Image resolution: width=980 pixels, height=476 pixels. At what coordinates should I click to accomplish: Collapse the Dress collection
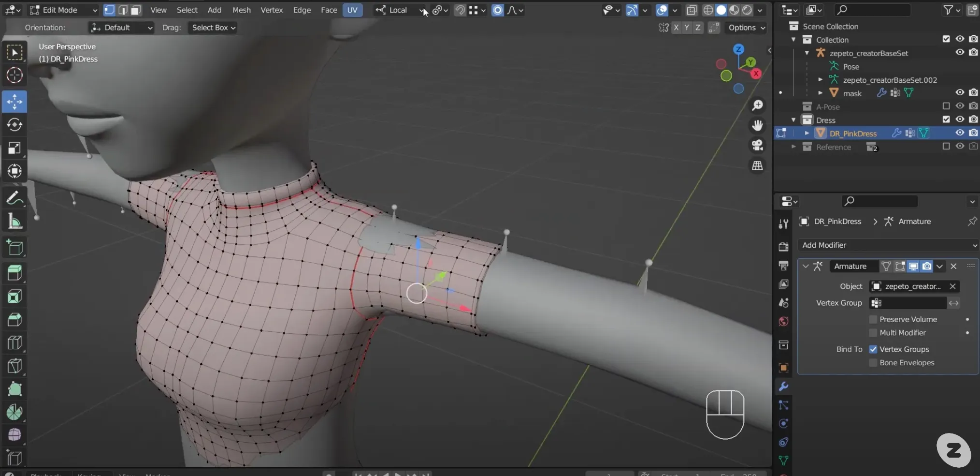pos(793,120)
